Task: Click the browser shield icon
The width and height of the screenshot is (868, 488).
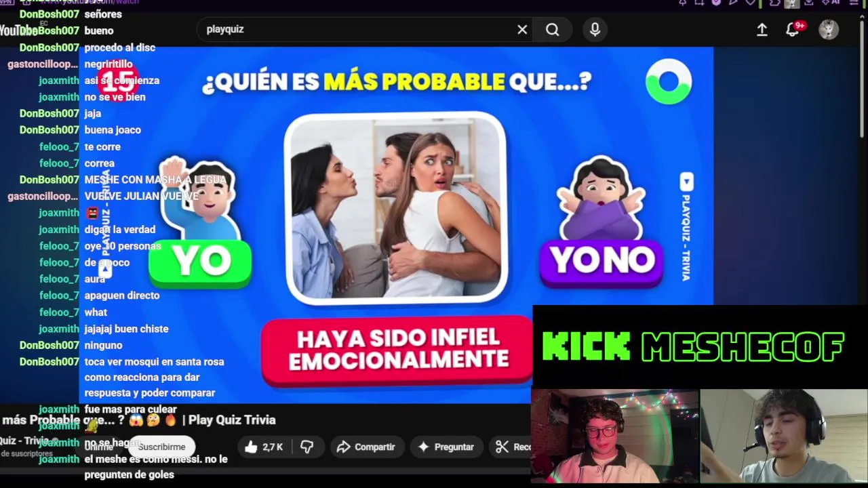Action: pos(716,2)
